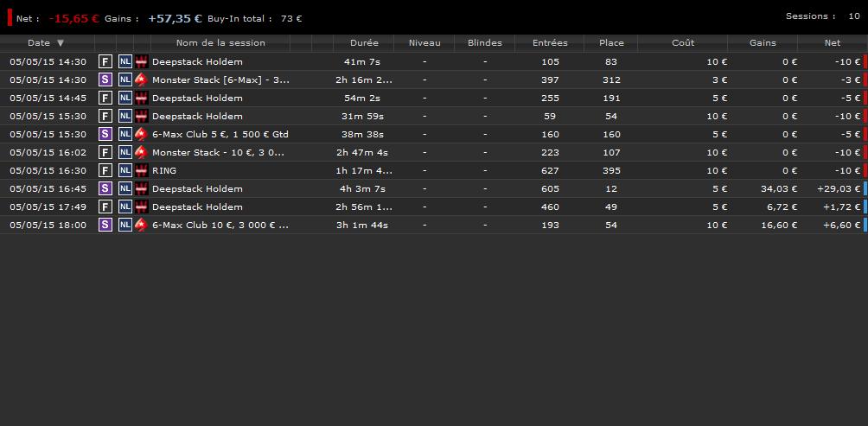Click the 627 entries cell
The height and width of the screenshot is (426, 868).
click(x=550, y=170)
